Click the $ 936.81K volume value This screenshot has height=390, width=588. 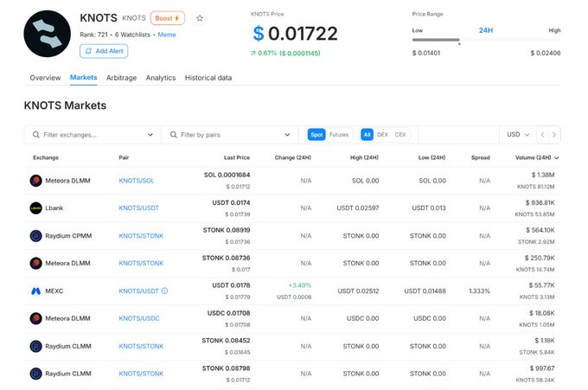540,202
